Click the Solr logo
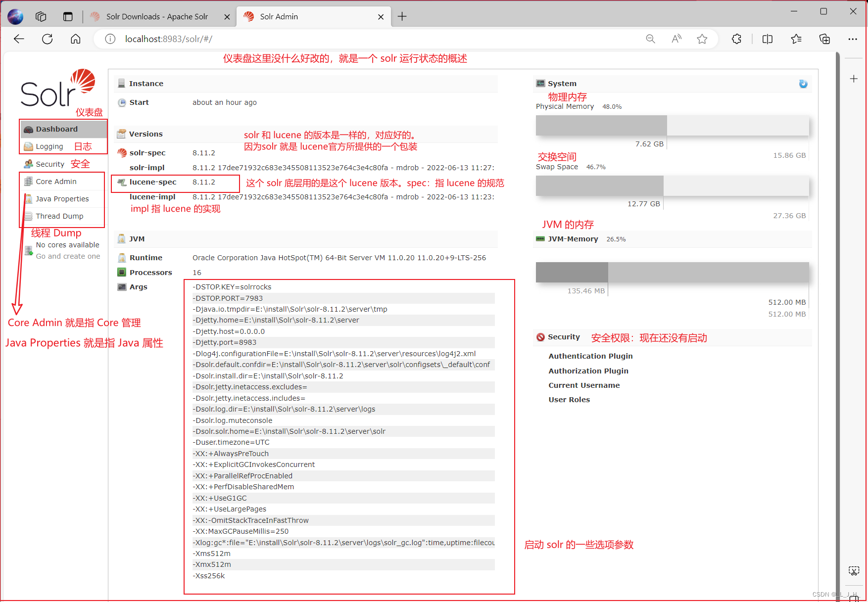This screenshot has width=868, height=602. click(x=58, y=88)
